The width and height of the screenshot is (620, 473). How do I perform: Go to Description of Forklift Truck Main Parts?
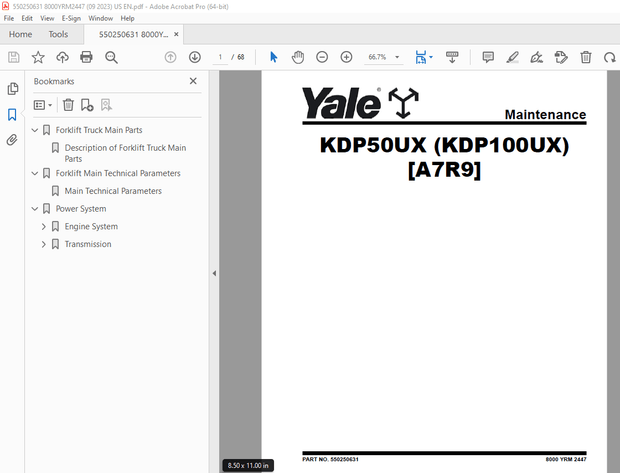pos(125,153)
